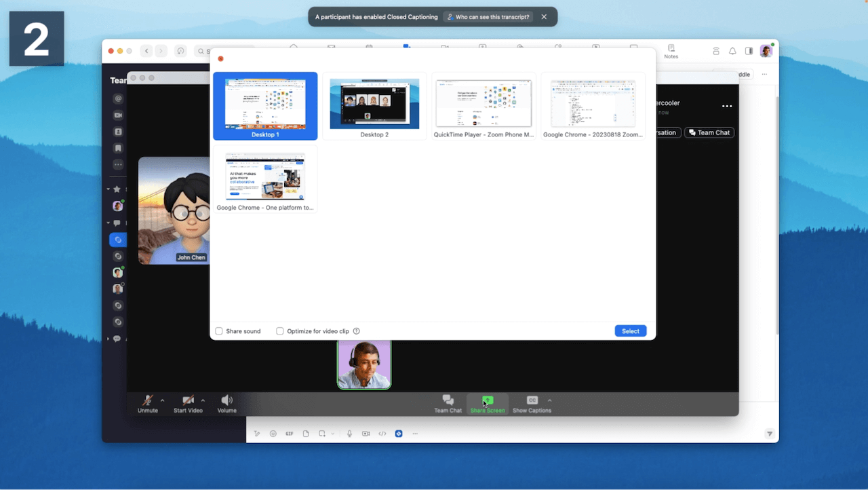Switch to the Team Chat tab
This screenshot has height=490, width=868.
[x=709, y=132]
